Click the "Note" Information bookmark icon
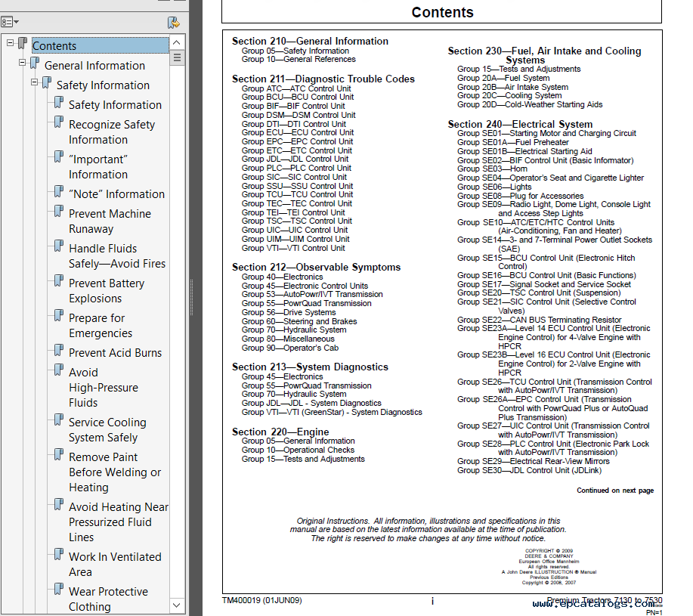Image resolution: width=693 pixels, height=616 pixels. (x=58, y=191)
